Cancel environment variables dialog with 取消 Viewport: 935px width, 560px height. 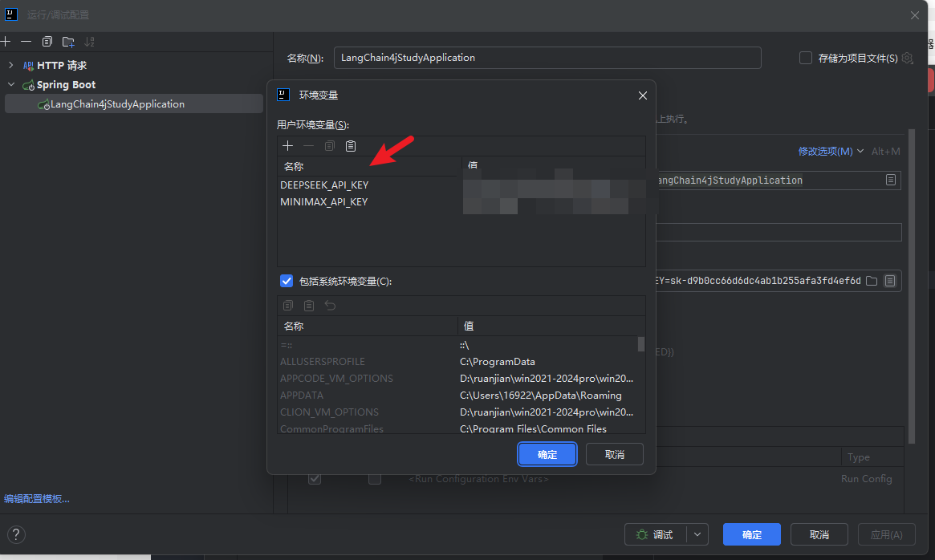(614, 454)
